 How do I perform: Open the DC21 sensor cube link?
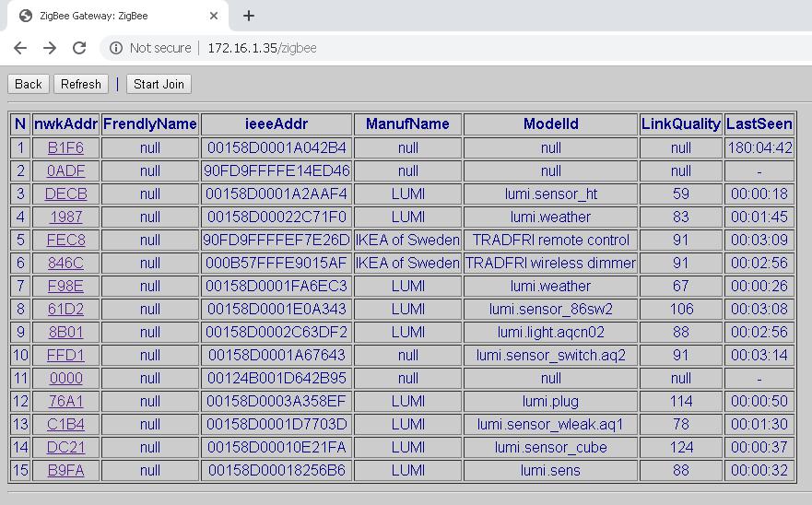pyautogui.click(x=65, y=447)
